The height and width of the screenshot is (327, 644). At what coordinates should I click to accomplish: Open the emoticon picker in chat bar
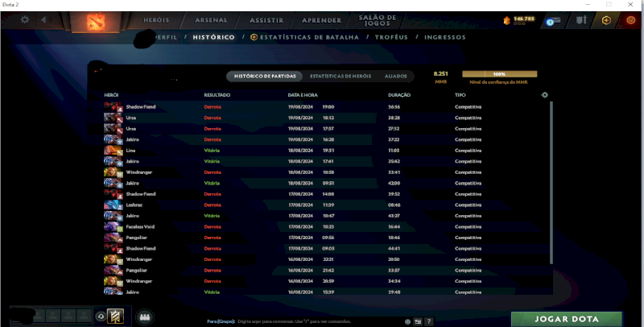[x=407, y=321]
